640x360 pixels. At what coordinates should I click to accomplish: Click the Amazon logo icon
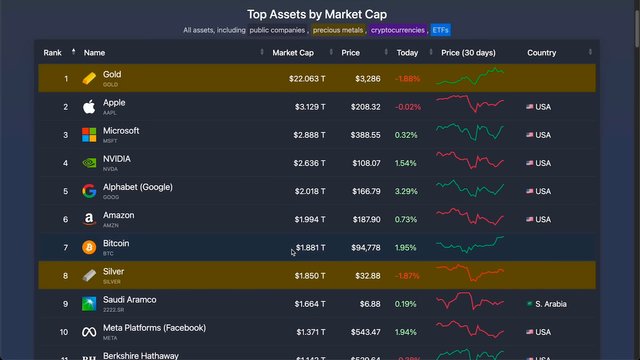click(x=89, y=219)
